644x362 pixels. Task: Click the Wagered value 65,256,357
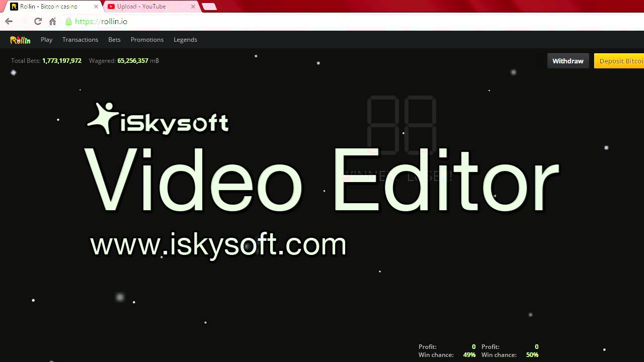[x=133, y=61]
